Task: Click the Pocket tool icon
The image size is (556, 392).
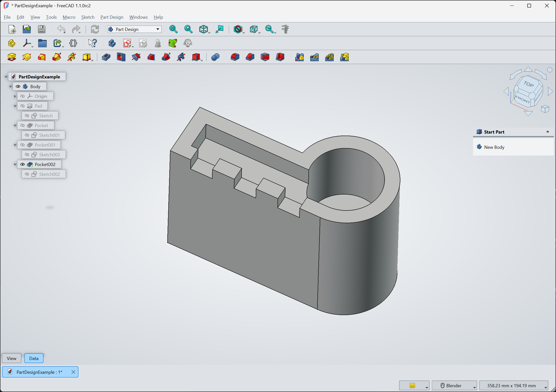Action: 106,57
